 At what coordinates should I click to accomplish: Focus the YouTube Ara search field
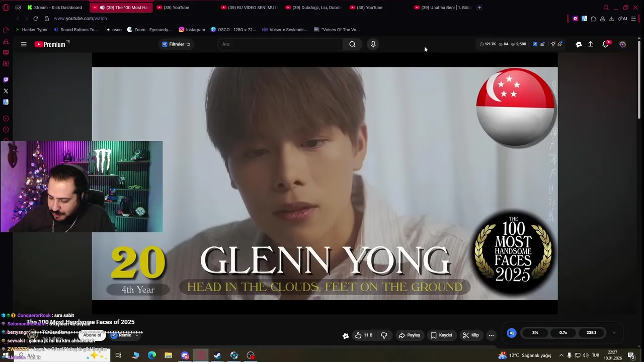point(281,44)
